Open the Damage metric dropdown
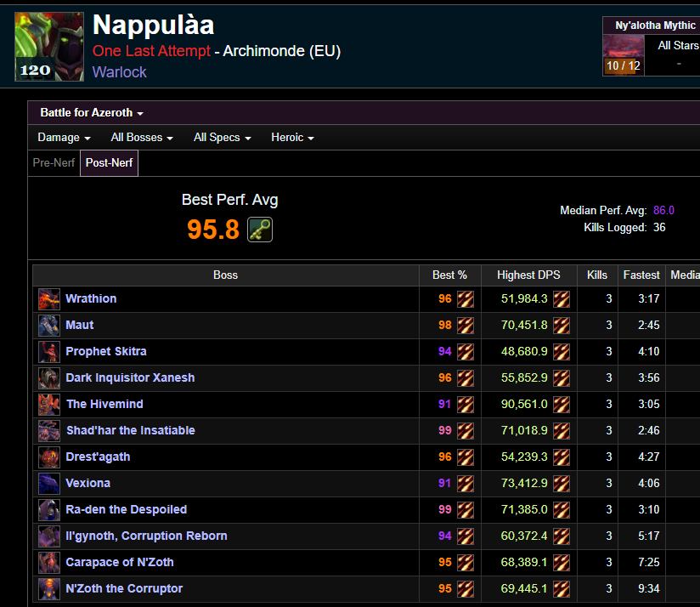This screenshot has width=700, height=607. [64, 138]
